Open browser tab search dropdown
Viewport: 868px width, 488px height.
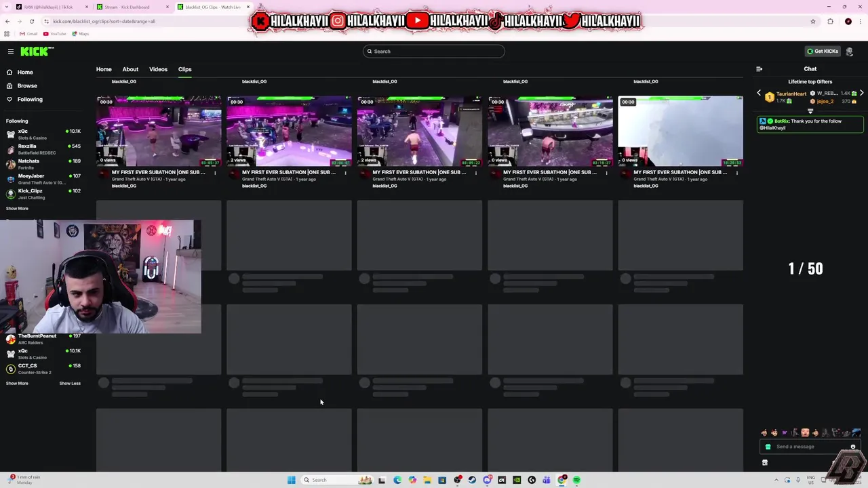7,7
